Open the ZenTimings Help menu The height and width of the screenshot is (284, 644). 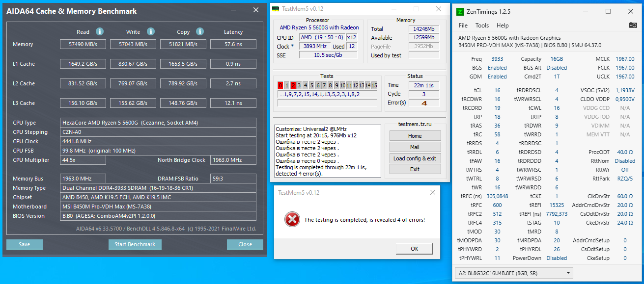tap(503, 26)
